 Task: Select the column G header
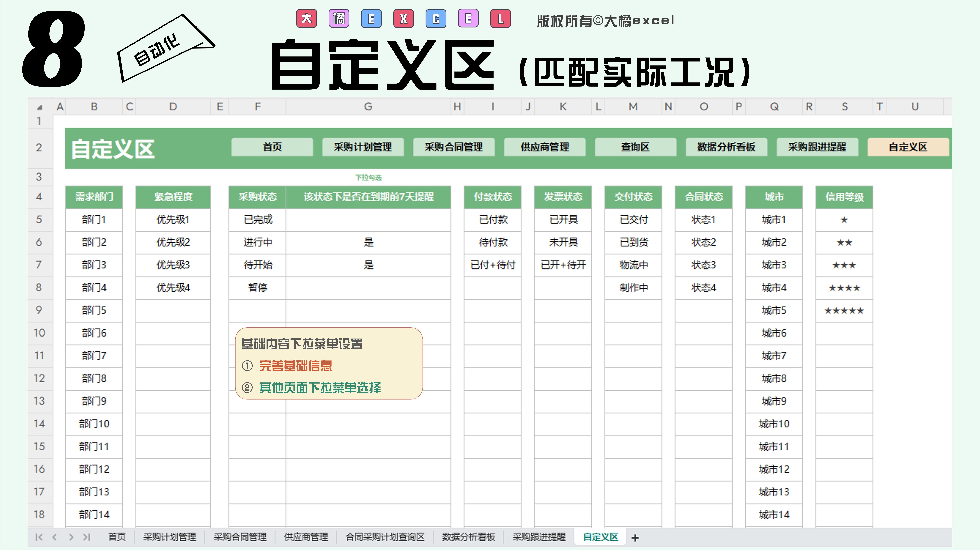(368, 107)
